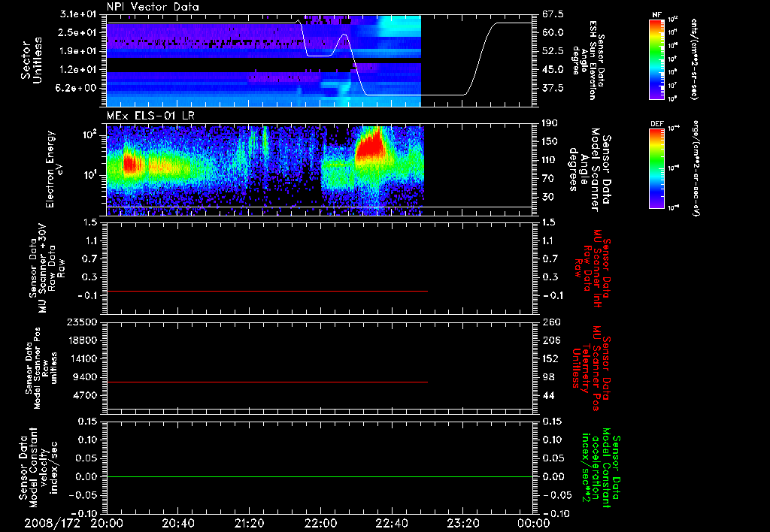Click the red 'MU Scanner Inh Raw Data' label

(592, 268)
